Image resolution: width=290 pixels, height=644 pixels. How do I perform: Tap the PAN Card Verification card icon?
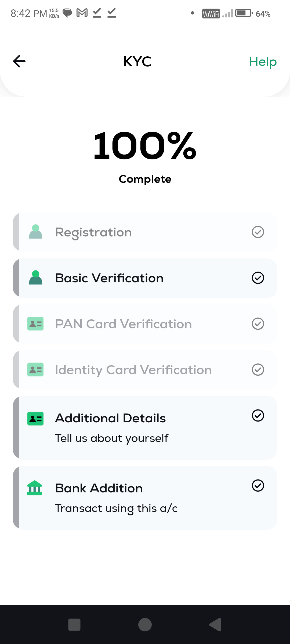click(35, 324)
